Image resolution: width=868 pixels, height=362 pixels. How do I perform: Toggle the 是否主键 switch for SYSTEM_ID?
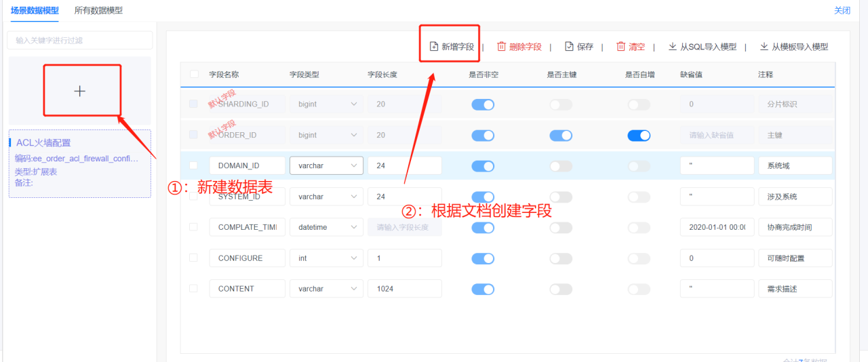click(x=561, y=197)
